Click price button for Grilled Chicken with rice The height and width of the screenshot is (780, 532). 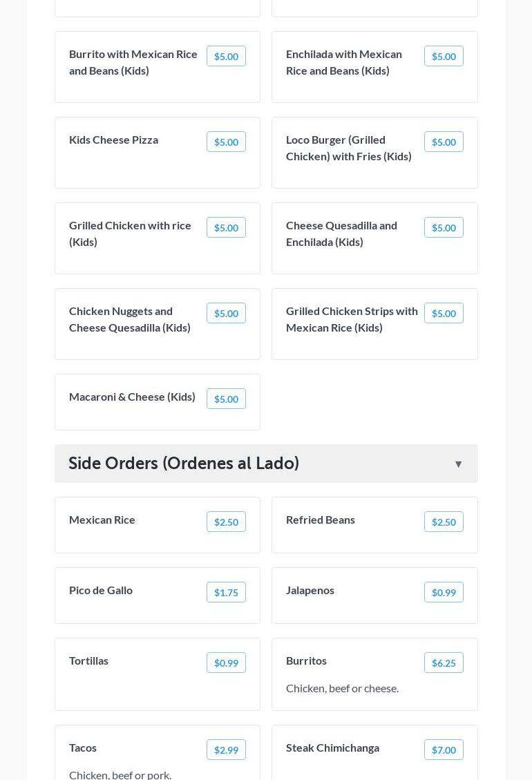pyautogui.click(x=226, y=228)
